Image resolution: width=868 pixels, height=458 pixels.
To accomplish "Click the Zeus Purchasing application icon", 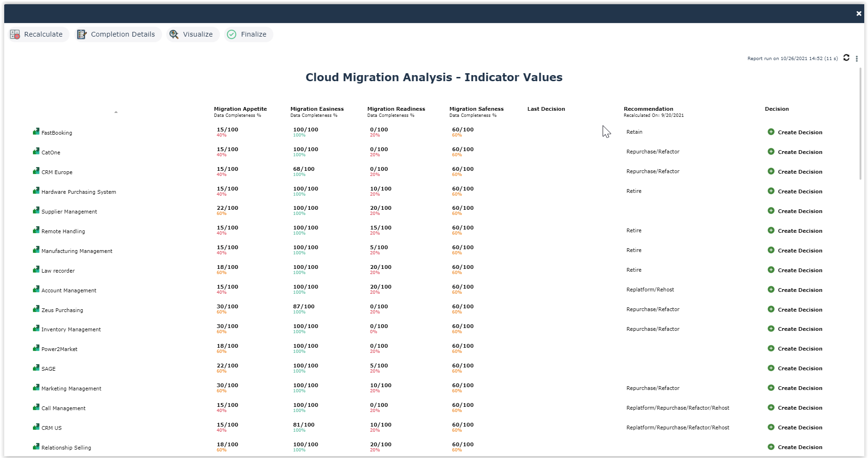I will [36, 309].
